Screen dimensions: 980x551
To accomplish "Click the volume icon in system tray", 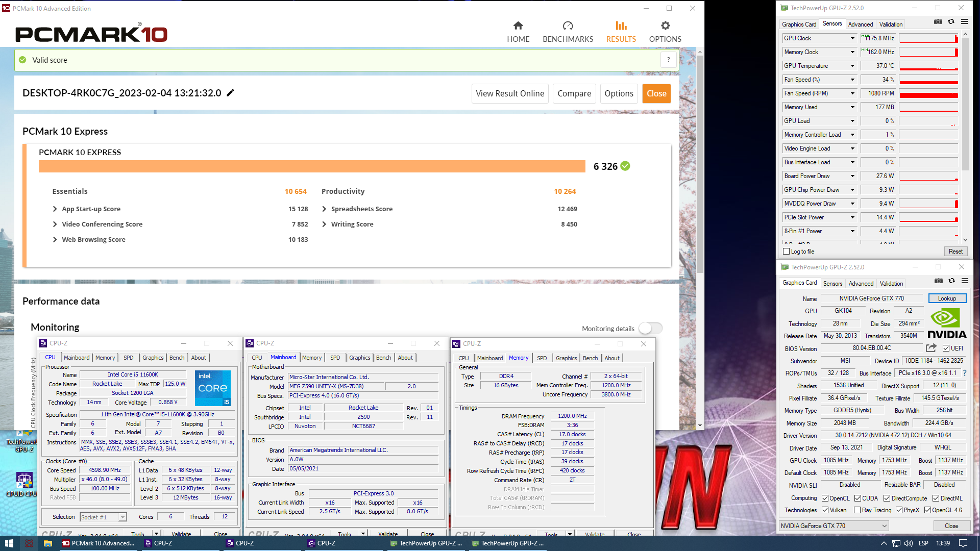I will tap(909, 543).
